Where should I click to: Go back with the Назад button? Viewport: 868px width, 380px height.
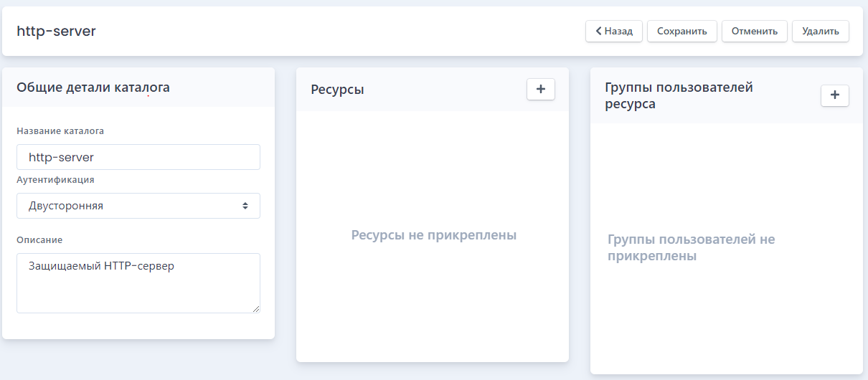(614, 31)
